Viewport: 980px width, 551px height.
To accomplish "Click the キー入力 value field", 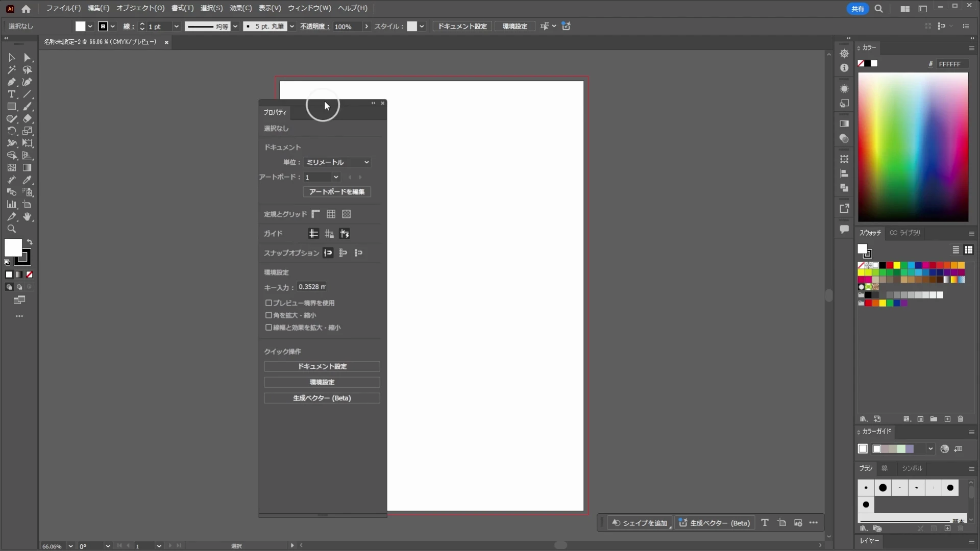I will pos(312,287).
